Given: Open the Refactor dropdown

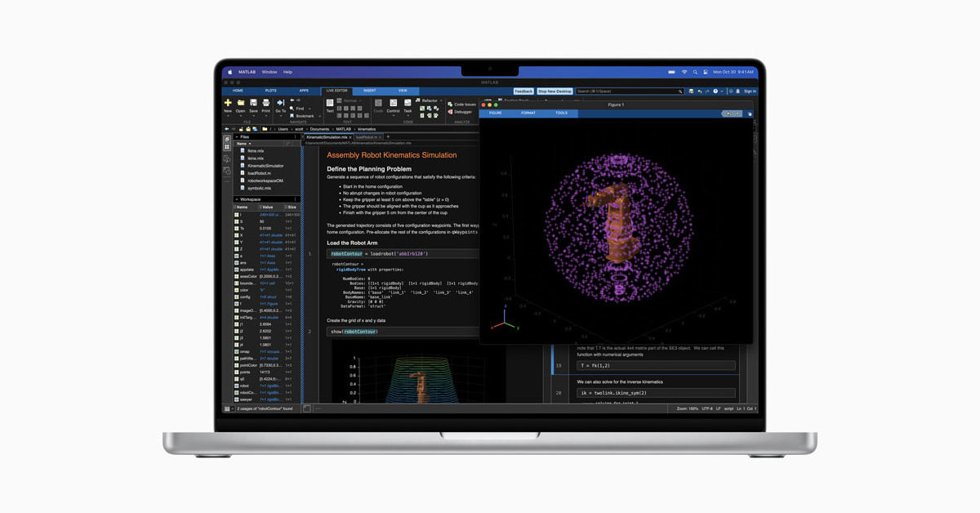Looking at the screenshot, I should click(440, 100).
